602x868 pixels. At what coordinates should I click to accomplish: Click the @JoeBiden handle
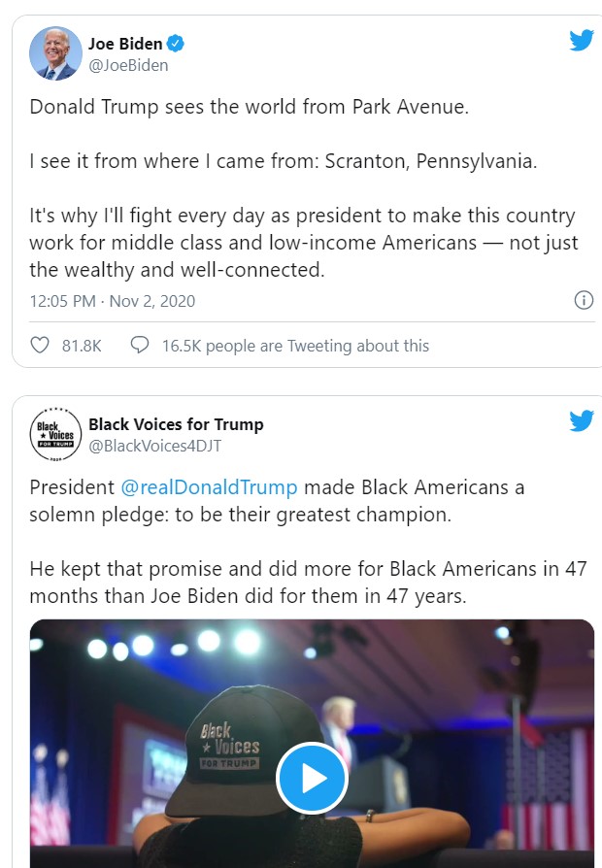click(128, 65)
